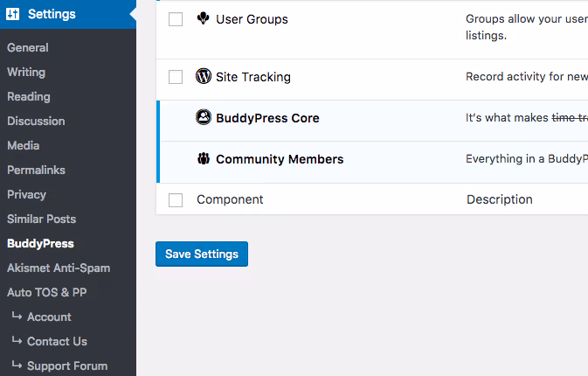Open Reading settings
The height and width of the screenshot is (376, 588).
[29, 96]
